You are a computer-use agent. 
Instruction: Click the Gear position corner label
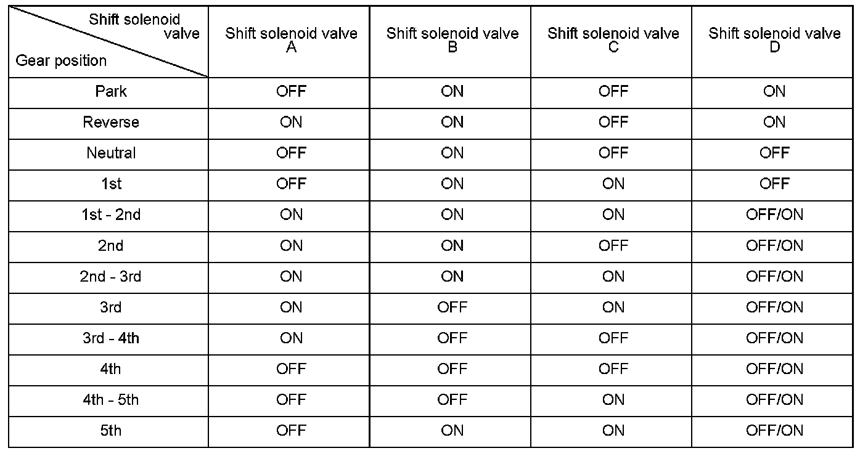(x=61, y=60)
